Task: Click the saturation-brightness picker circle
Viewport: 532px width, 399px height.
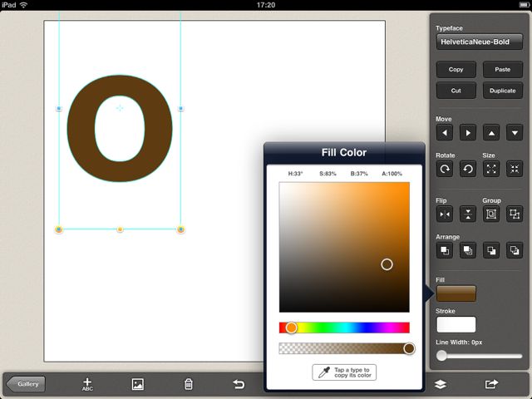Action: point(387,264)
